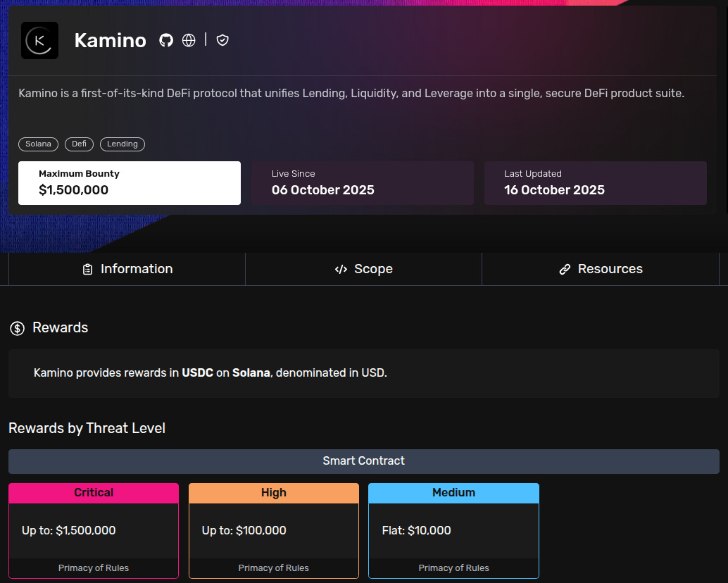The image size is (728, 583).
Task: Click the Medium threat level header
Action: [x=453, y=493]
